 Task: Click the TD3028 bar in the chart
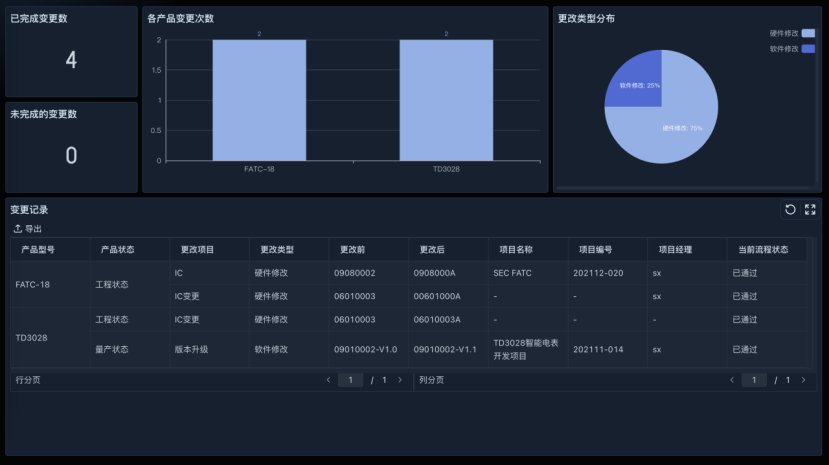[446, 100]
